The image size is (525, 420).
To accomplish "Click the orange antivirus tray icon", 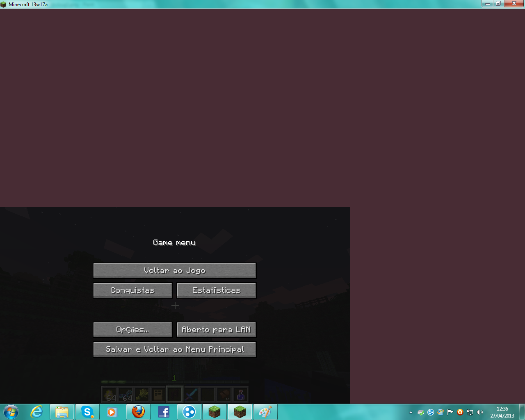I will pos(460,412).
